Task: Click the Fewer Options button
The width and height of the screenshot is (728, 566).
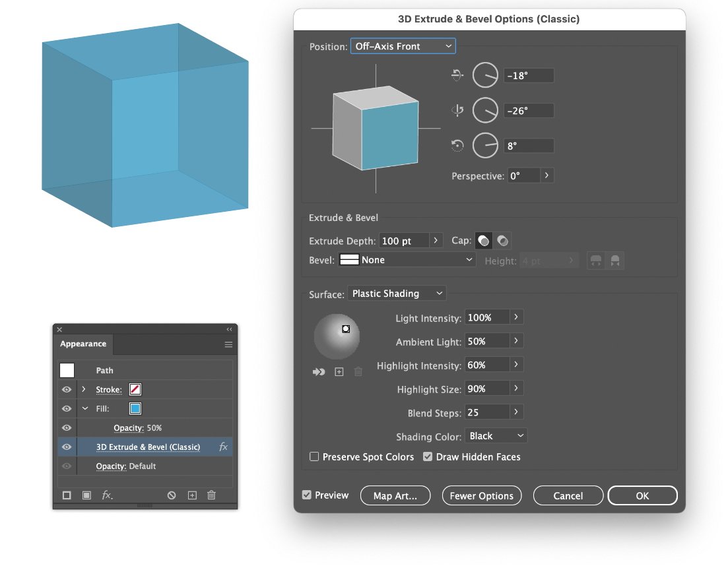Action: [482, 495]
